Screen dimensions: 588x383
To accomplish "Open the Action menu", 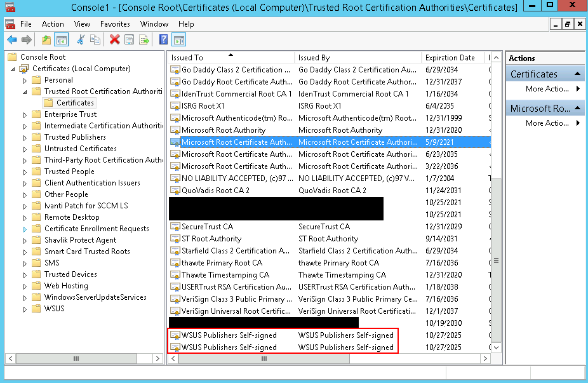I will click(53, 24).
